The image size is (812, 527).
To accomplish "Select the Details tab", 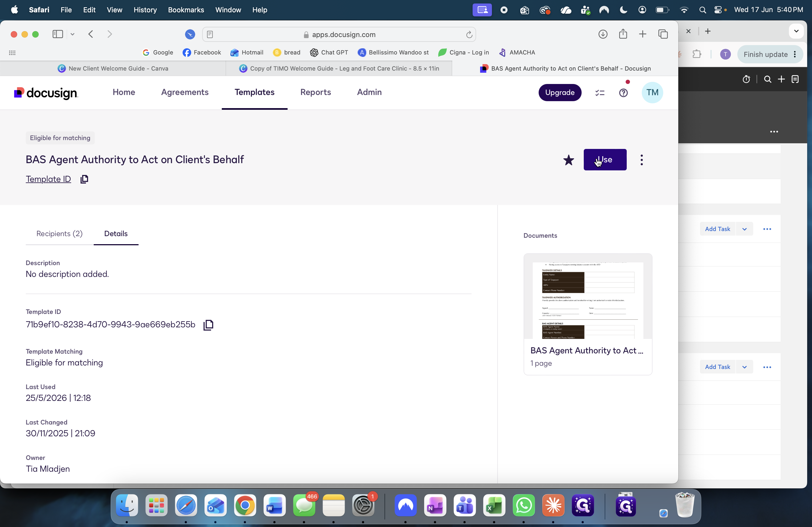I will coord(116,233).
